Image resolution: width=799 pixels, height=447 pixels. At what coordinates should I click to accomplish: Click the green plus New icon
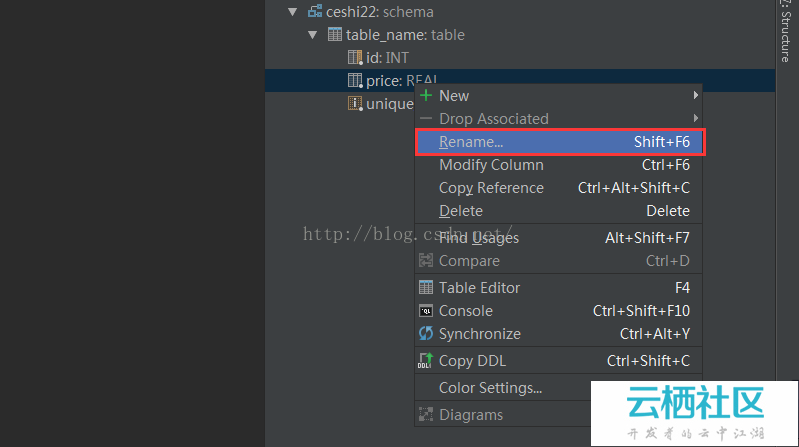426,95
